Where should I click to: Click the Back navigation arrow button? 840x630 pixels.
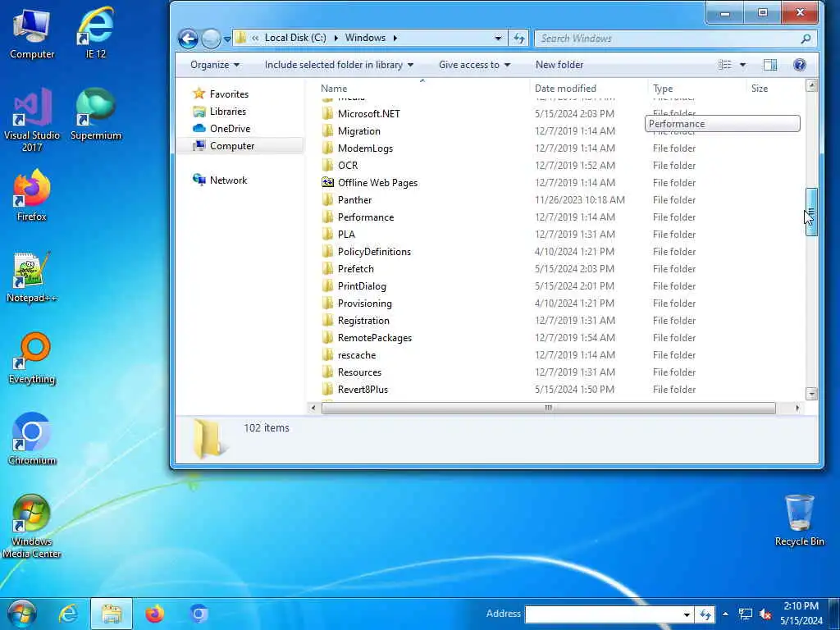188,38
